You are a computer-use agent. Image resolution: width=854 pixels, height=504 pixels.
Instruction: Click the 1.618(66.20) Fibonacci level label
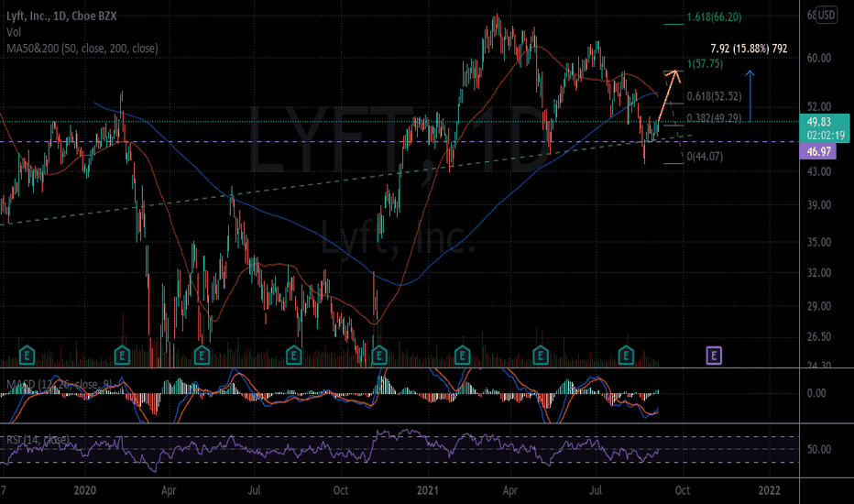coord(714,16)
